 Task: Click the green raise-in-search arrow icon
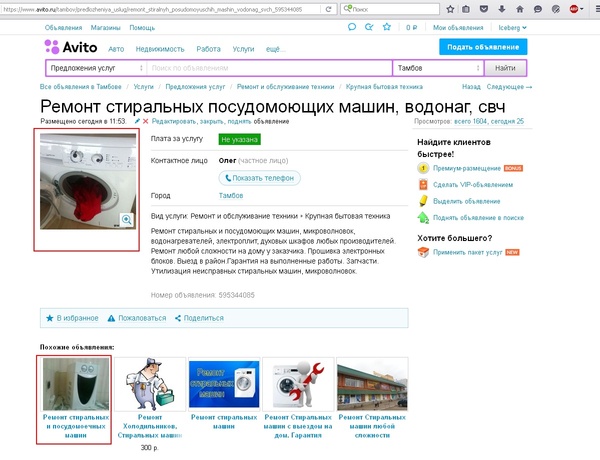pyautogui.click(x=423, y=217)
